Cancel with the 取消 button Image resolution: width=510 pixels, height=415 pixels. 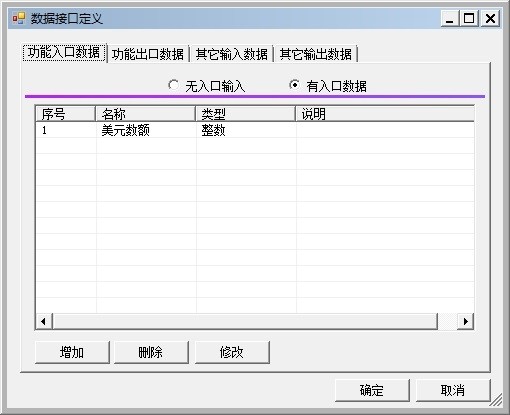pos(453,390)
